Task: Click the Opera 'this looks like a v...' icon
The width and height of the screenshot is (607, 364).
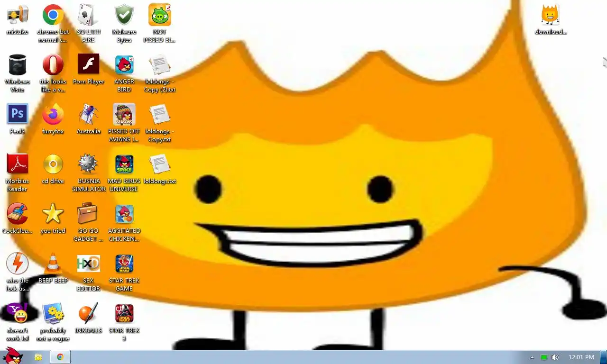Action: tap(53, 73)
